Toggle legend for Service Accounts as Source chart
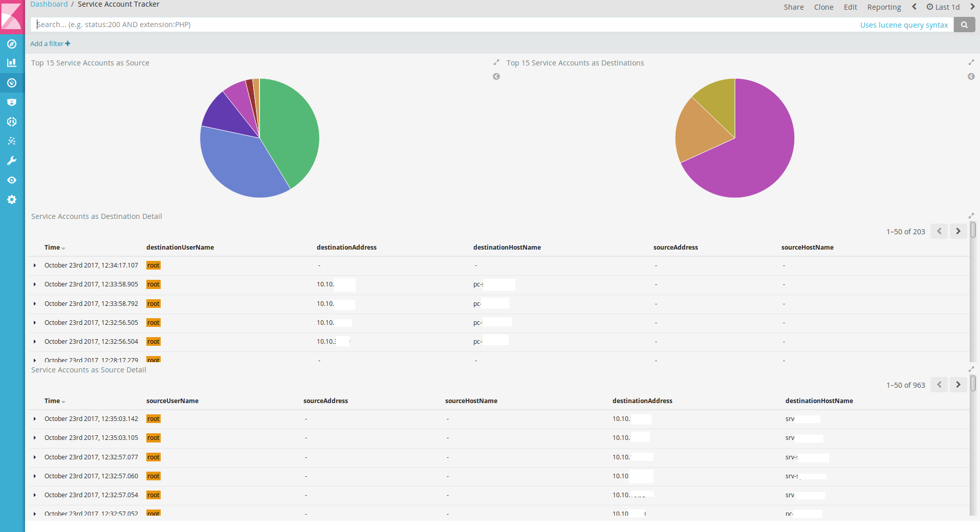 (496, 77)
